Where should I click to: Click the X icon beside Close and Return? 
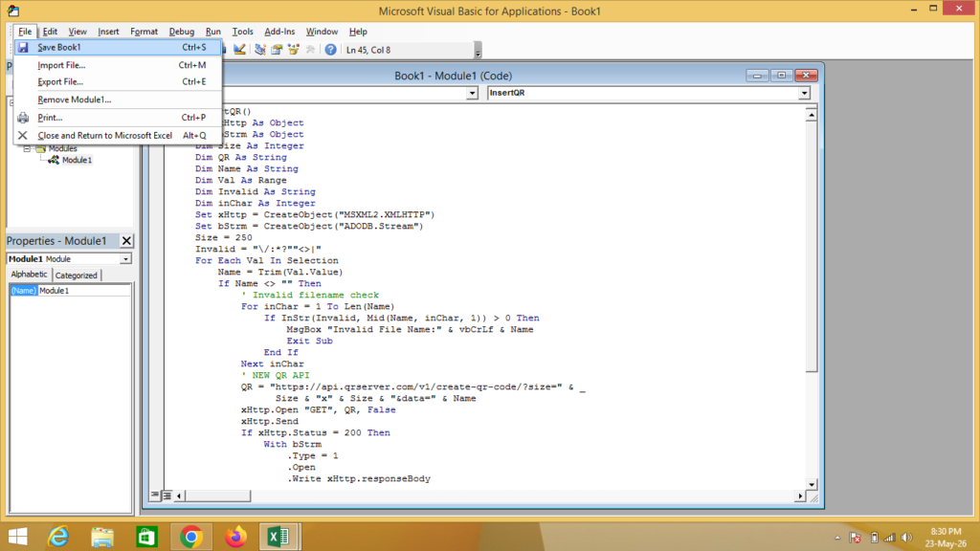[23, 135]
